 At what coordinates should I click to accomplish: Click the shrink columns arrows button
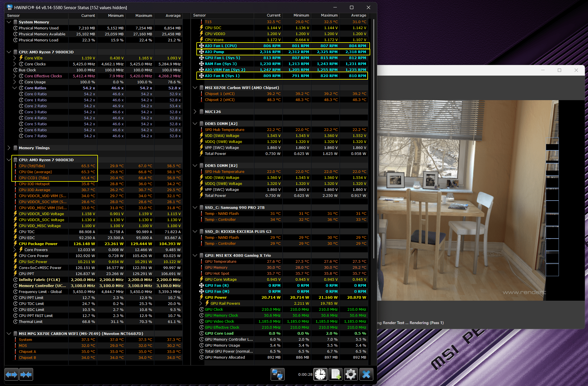tap(26, 374)
